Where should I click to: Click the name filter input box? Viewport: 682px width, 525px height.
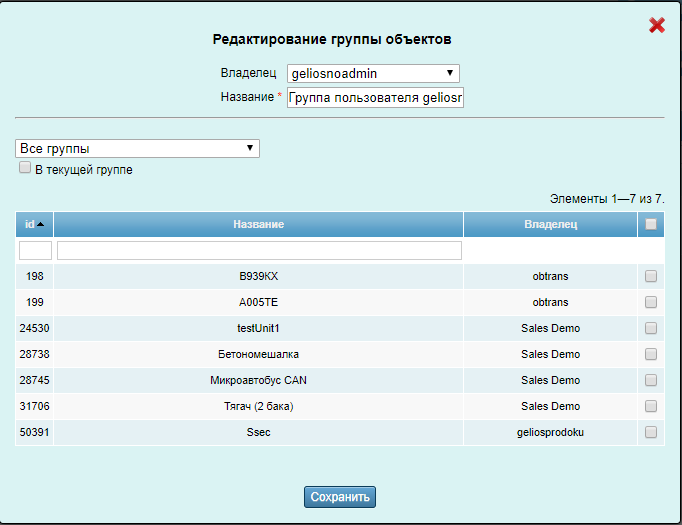[x=259, y=250]
